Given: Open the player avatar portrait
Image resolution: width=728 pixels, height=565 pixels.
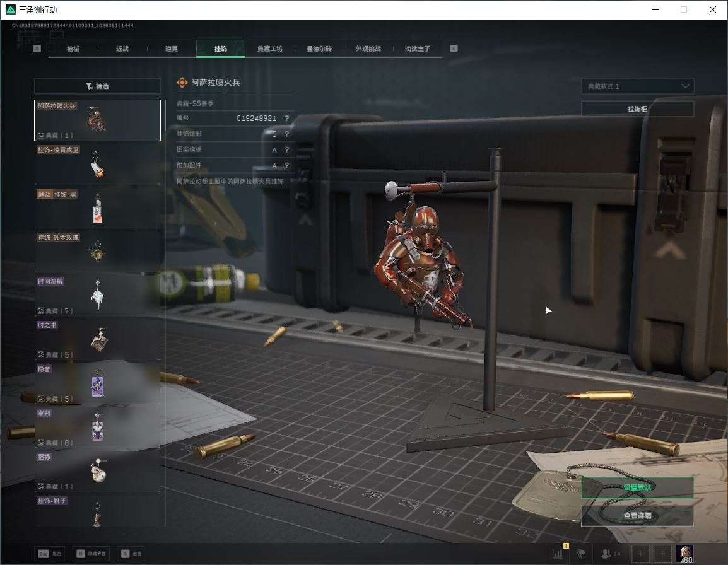Looking at the screenshot, I should point(685,554).
